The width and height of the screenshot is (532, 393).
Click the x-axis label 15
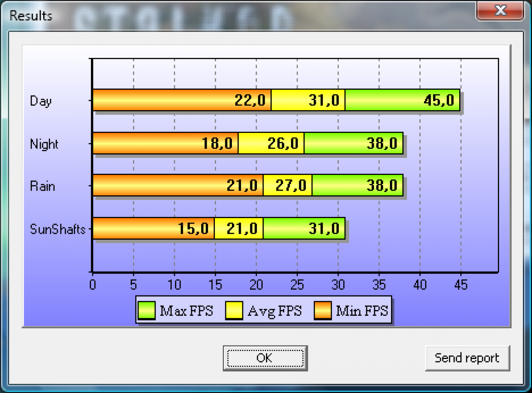click(215, 285)
